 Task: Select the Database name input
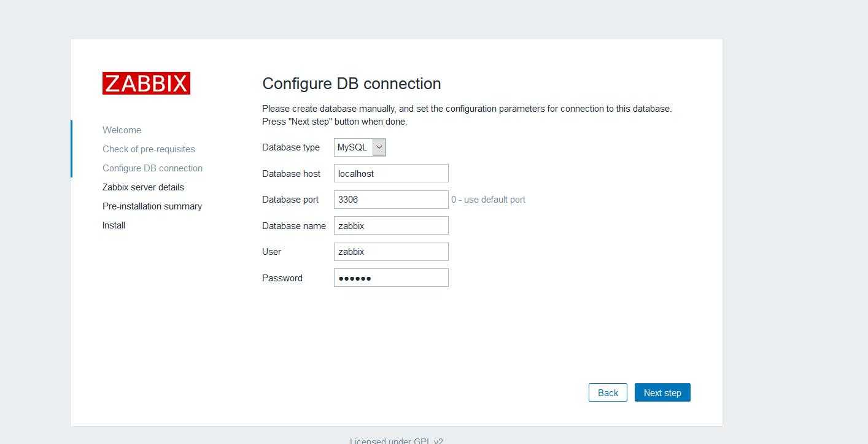[391, 225]
